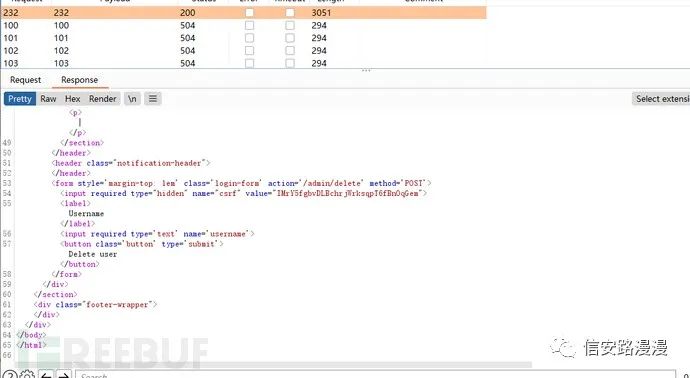Image resolution: width=690 pixels, height=378 pixels.
Task: Open the help icon beside search bar
Action: pyautogui.click(x=11, y=375)
